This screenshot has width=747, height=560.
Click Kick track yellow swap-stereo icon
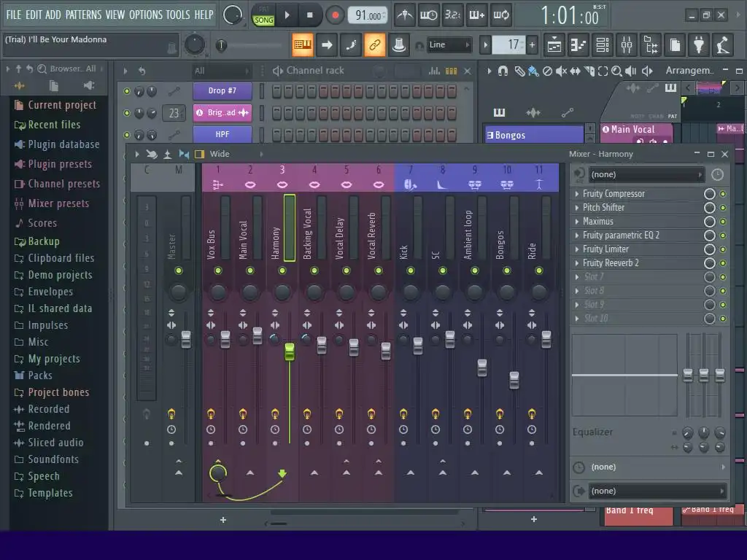coord(403,413)
